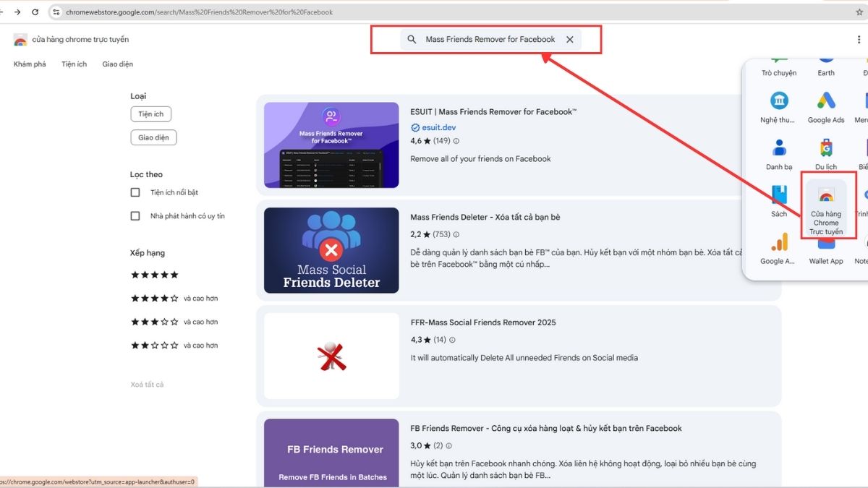Click Xoá tất cả to clear filters
868x488 pixels.
point(147,385)
